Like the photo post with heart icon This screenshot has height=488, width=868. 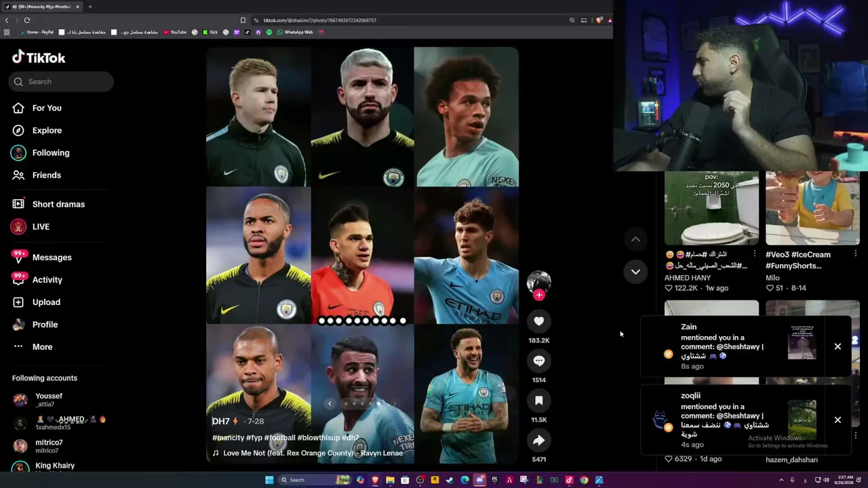[539, 321]
